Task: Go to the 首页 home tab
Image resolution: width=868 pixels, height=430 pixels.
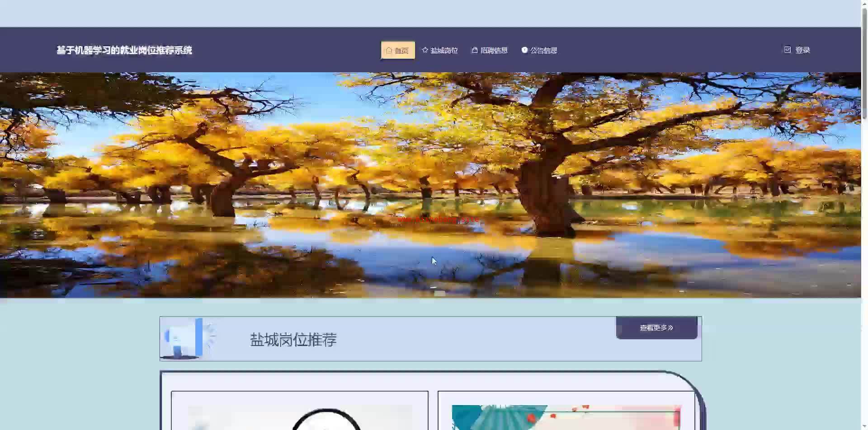Action: [398, 50]
